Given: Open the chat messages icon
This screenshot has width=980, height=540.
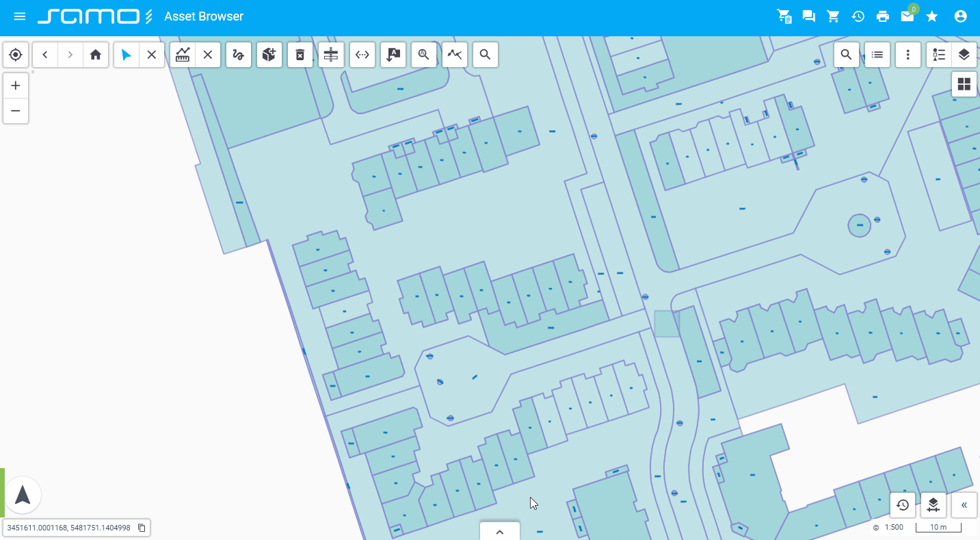Looking at the screenshot, I should (809, 16).
